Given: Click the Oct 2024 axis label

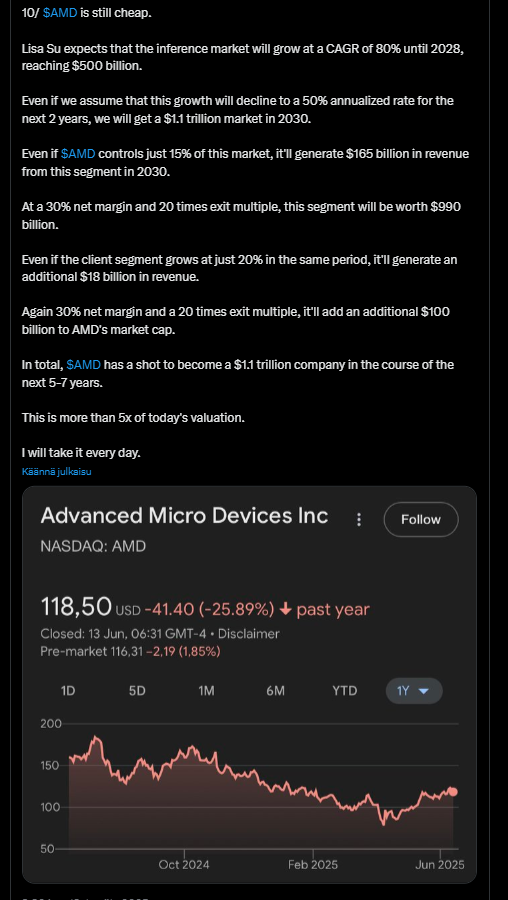Looking at the screenshot, I should coord(184,864).
